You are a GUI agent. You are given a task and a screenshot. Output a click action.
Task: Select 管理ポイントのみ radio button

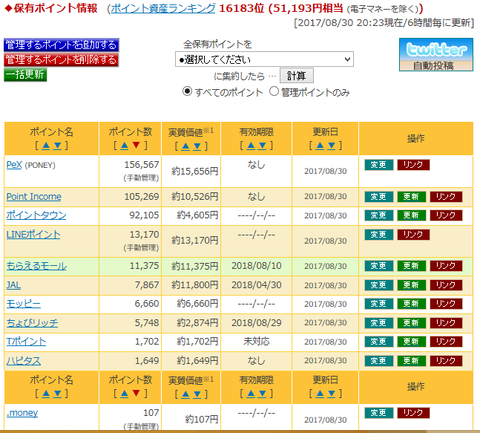coord(274,91)
